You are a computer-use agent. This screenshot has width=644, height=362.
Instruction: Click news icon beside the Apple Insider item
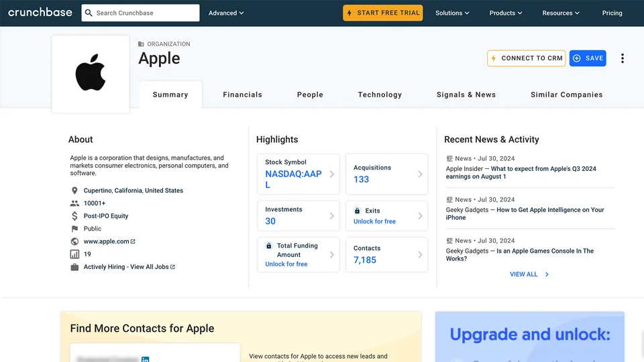coord(449,158)
